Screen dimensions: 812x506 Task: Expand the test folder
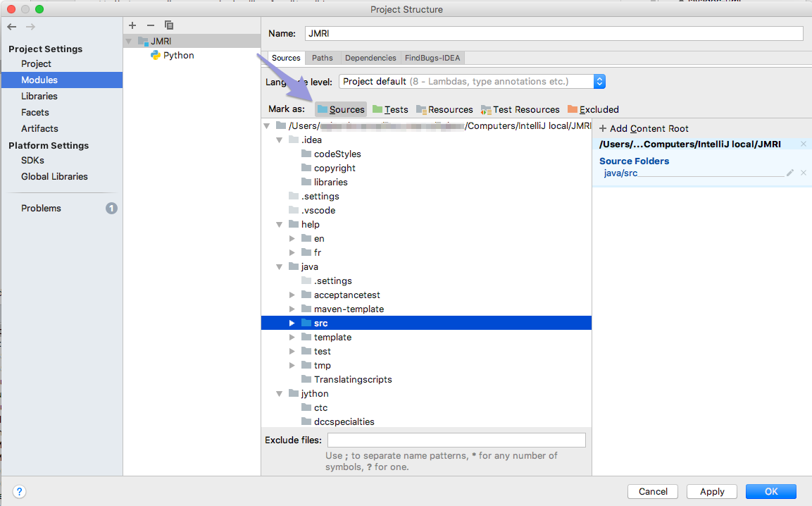click(x=292, y=351)
